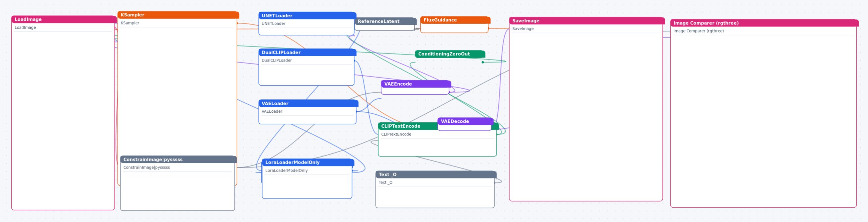Click the "UNETLoader" body label text
The height and width of the screenshot is (222, 868).
(x=273, y=24)
